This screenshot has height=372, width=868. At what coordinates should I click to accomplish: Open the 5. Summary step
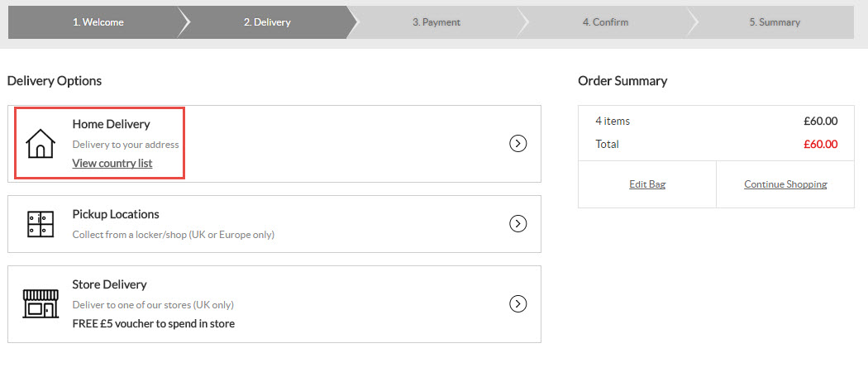775,22
